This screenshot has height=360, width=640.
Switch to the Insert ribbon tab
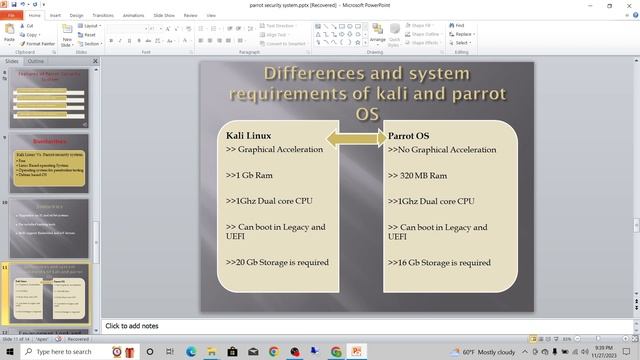click(55, 15)
